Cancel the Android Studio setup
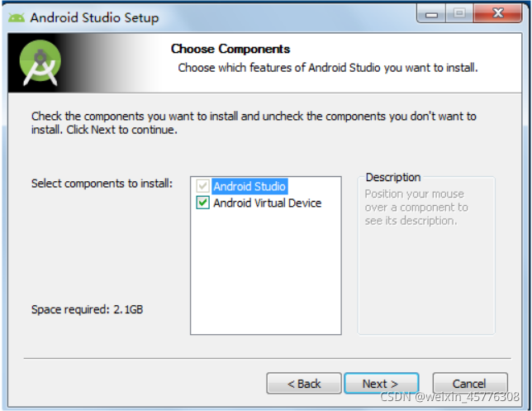 tap(470, 384)
